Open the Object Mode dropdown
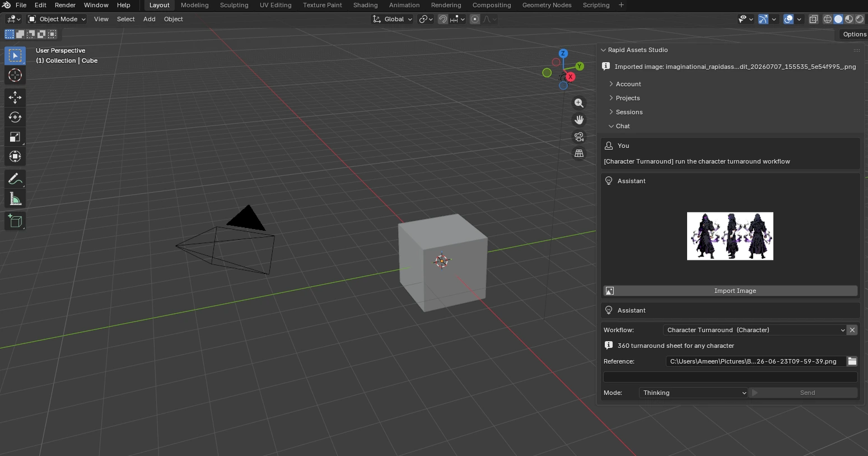This screenshot has width=868, height=456. point(57,19)
